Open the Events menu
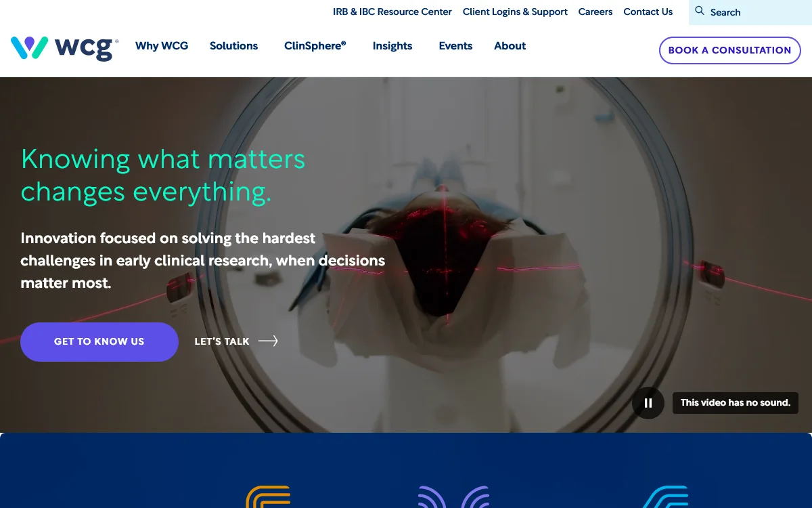Screen dimensions: 812x508 pyautogui.click(x=455, y=46)
